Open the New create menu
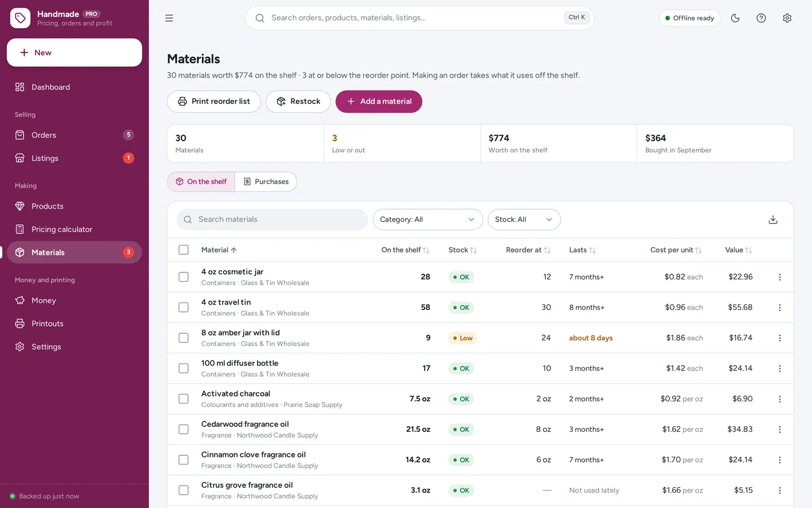Viewport: 812px width, 508px height. tap(74, 52)
